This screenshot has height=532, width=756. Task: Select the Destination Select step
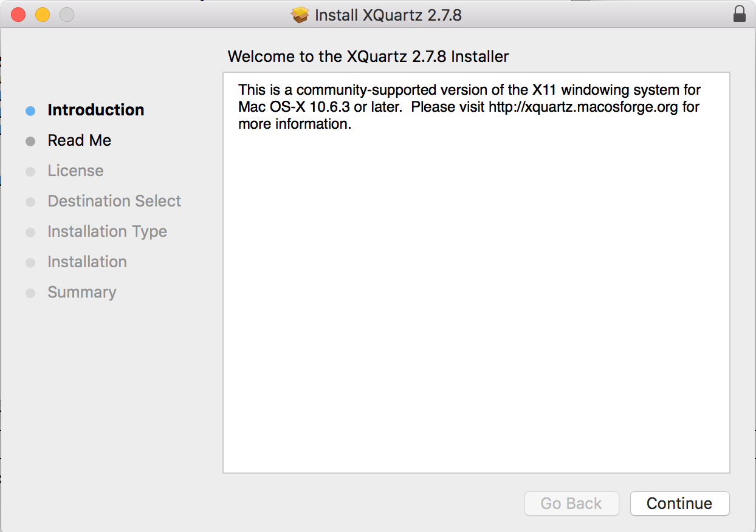tap(114, 201)
